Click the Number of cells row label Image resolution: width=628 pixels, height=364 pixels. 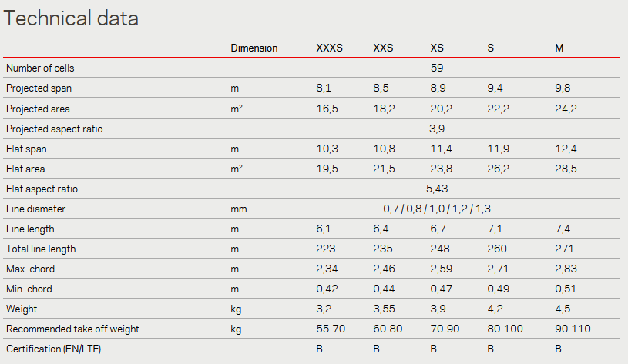coord(40,68)
